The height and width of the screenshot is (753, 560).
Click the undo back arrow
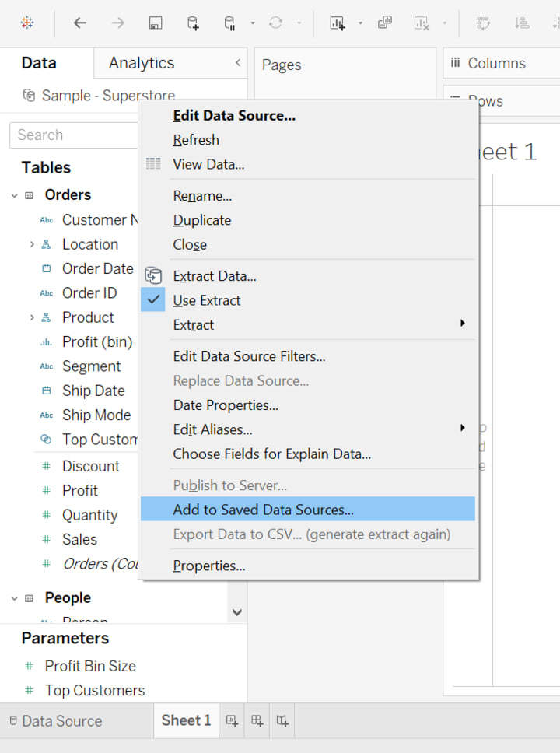click(x=80, y=23)
